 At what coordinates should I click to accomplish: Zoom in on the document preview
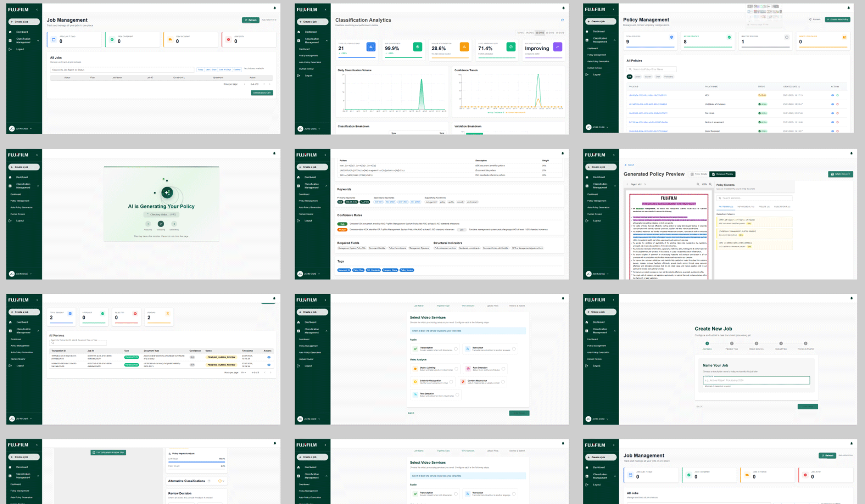click(x=710, y=184)
